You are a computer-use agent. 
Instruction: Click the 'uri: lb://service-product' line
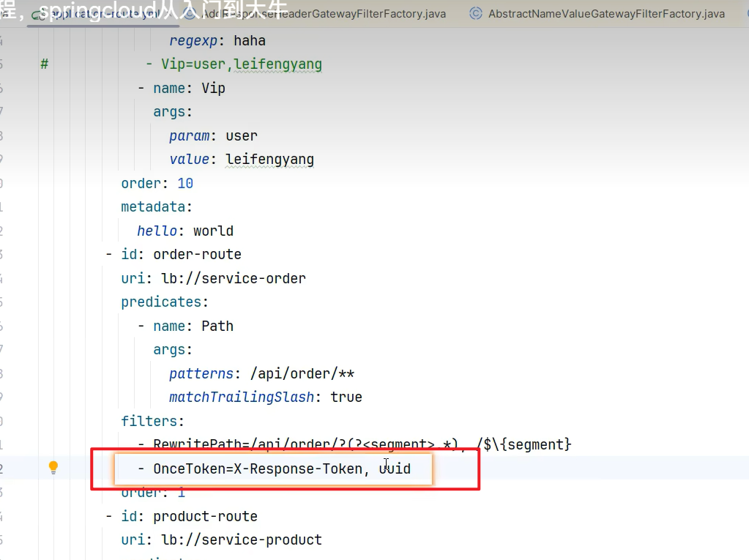pos(222,540)
